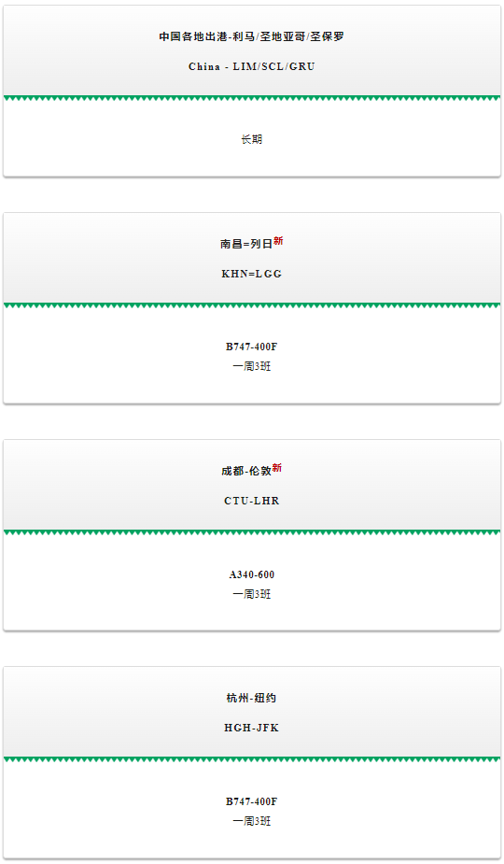The height and width of the screenshot is (864, 504).
Task: Click the 长期 validity text
Action: [x=252, y=139]
